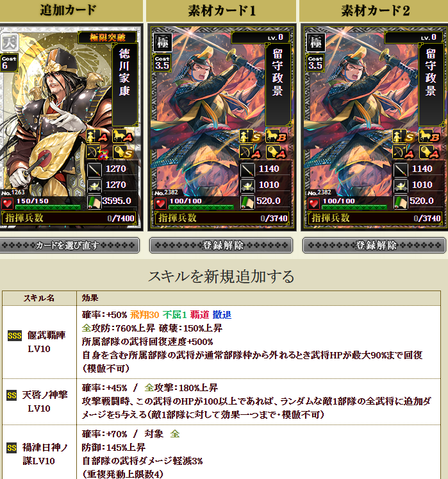Click the helmet defense icon on material card 1
448x479 pixels.
(x=247, y=186)
